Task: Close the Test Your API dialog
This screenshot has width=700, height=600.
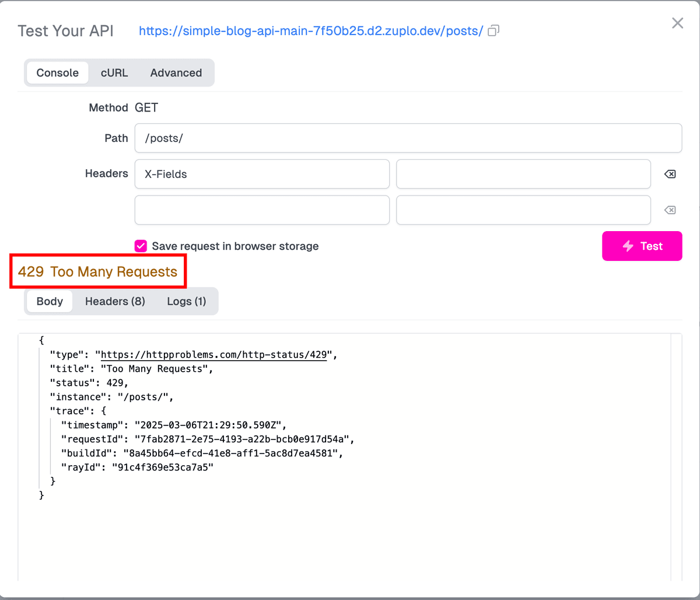Action: pos(677,23)
